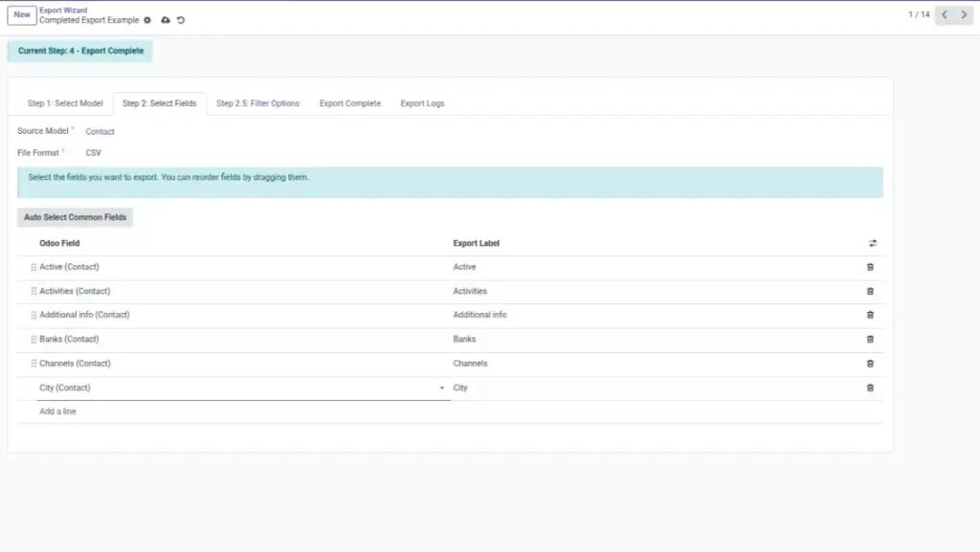Remove the Additional info row with trash icon
The image size is (980, 552).
coord(870,316)
